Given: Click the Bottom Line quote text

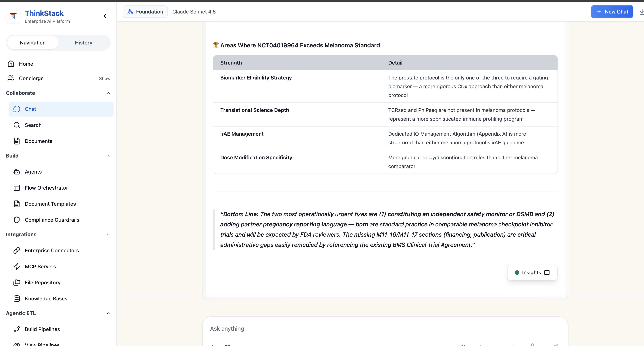Looking at the screenshot, I should pyautogui.click(x=387, y=229).
